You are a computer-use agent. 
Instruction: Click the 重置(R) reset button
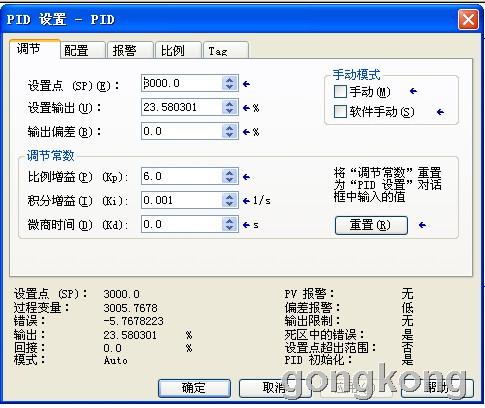tap(371, 225)
